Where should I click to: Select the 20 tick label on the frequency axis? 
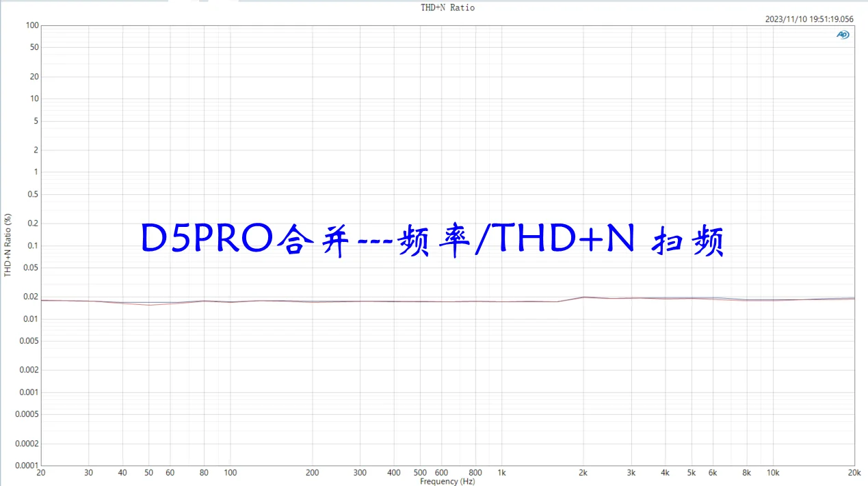point(41,473)
